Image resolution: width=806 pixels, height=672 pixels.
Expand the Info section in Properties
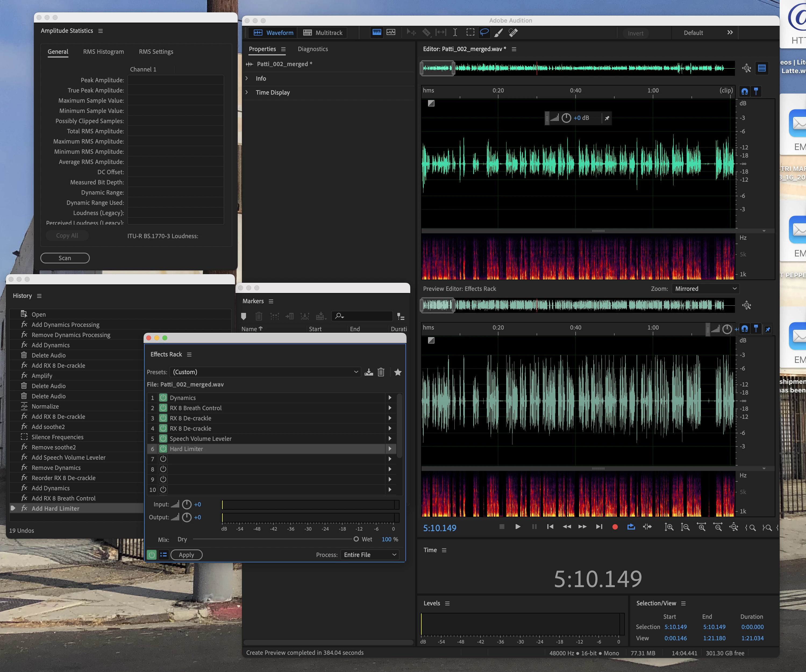[x=247, y=78]
